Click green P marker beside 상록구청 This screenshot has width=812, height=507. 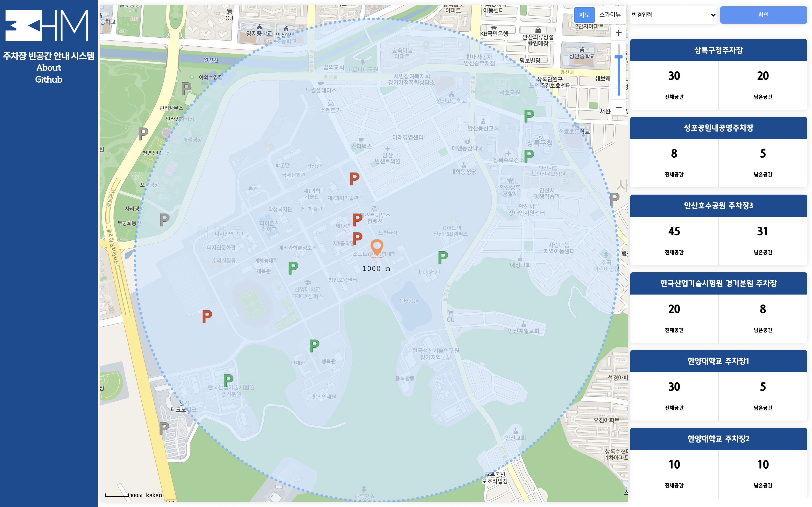[x=529, y=155]
